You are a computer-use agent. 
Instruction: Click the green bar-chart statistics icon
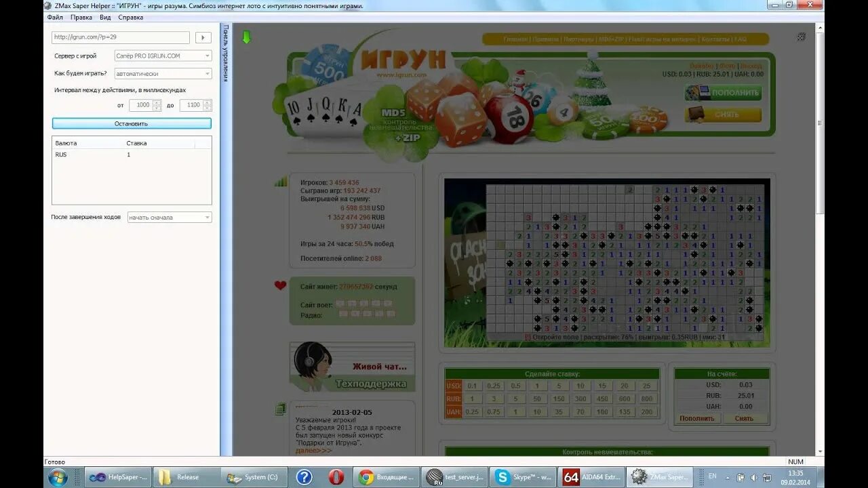(281, 182)
